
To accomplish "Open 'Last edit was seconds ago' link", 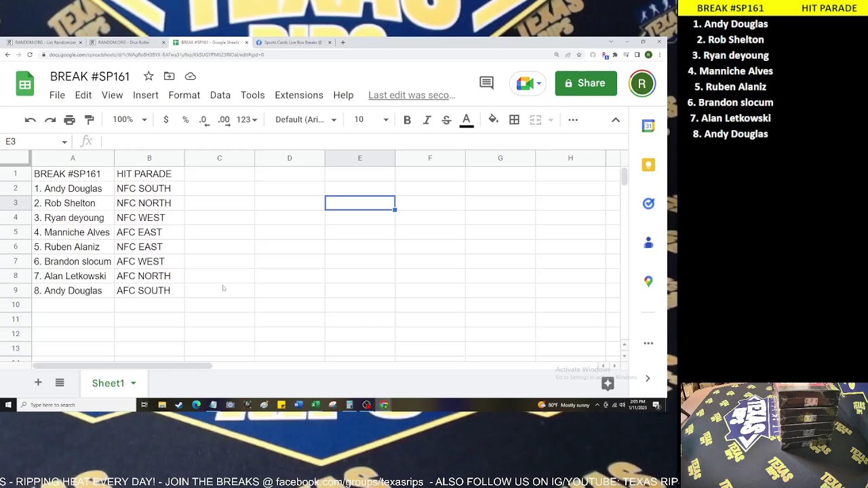I will pos(412,95).
